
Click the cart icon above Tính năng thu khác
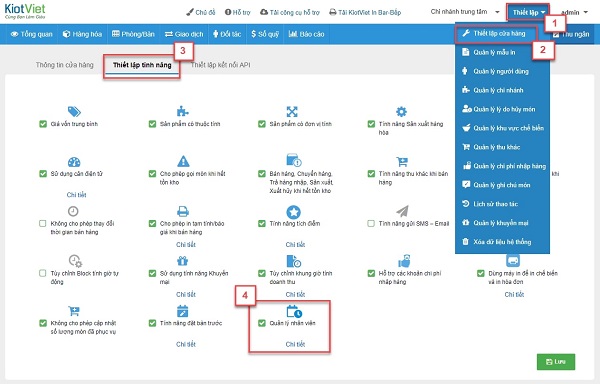[x=402, y=161]
